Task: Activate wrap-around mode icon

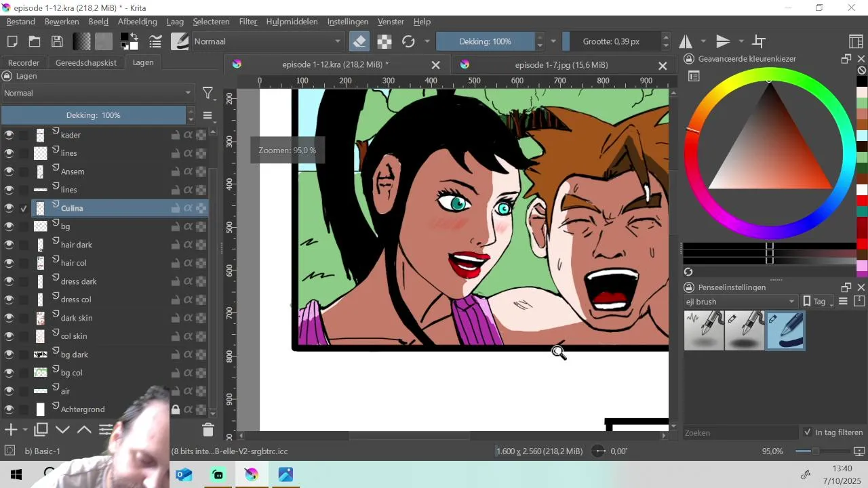Action: (759, 41)
